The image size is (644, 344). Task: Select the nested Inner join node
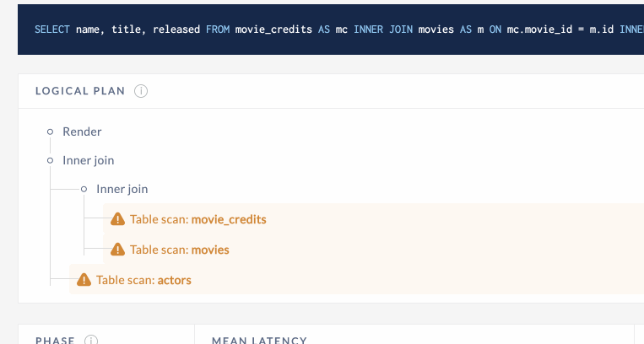pos(122,189)
